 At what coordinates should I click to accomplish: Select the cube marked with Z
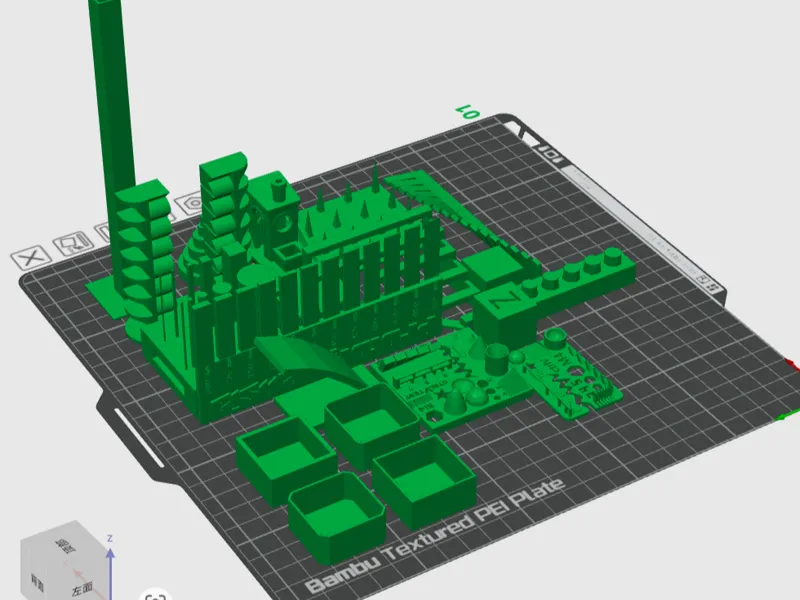click(504, 315)
